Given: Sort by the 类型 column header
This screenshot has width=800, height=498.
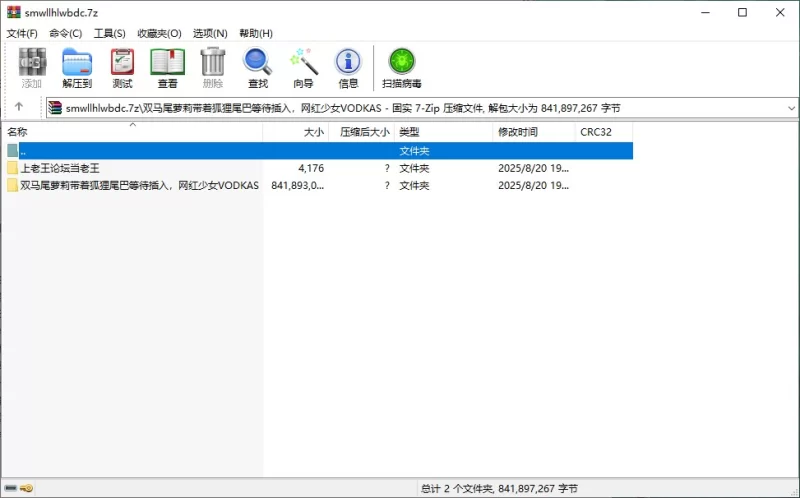Looking at the screenshot, I should click(x=443, y=132).
